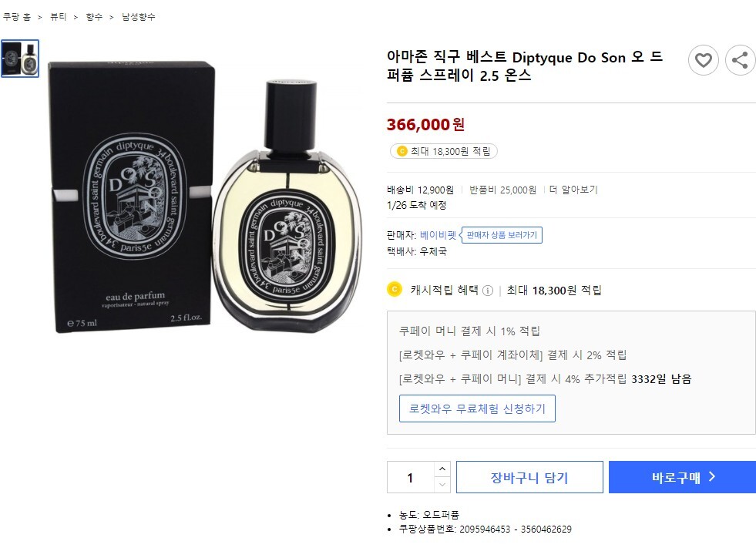
Task: Click the heart wishlist icon
Action: point(703,60)
